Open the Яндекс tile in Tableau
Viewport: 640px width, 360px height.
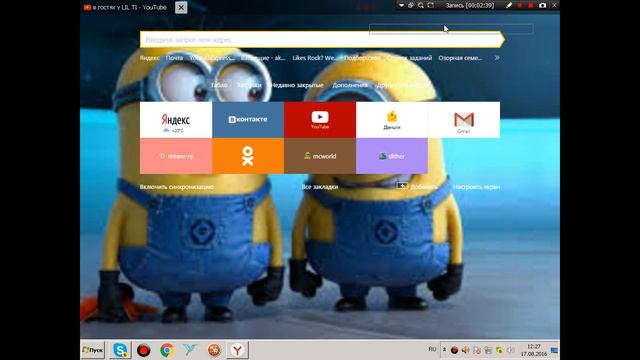(176, 120)
